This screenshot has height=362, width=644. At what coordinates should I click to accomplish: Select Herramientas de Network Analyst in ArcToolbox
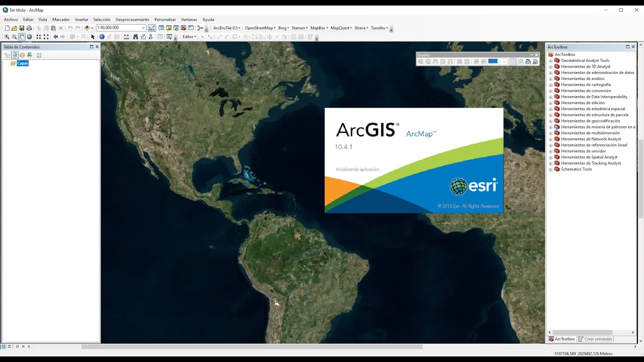591,139
